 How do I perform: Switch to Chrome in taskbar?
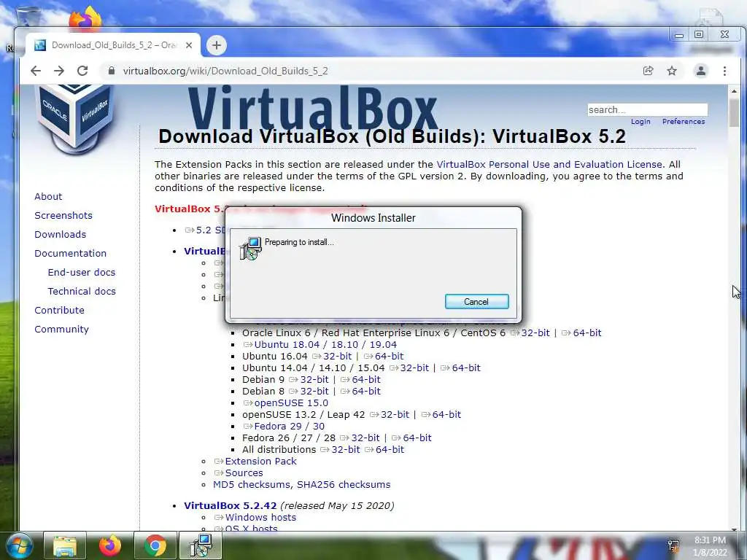coord(155,545)
